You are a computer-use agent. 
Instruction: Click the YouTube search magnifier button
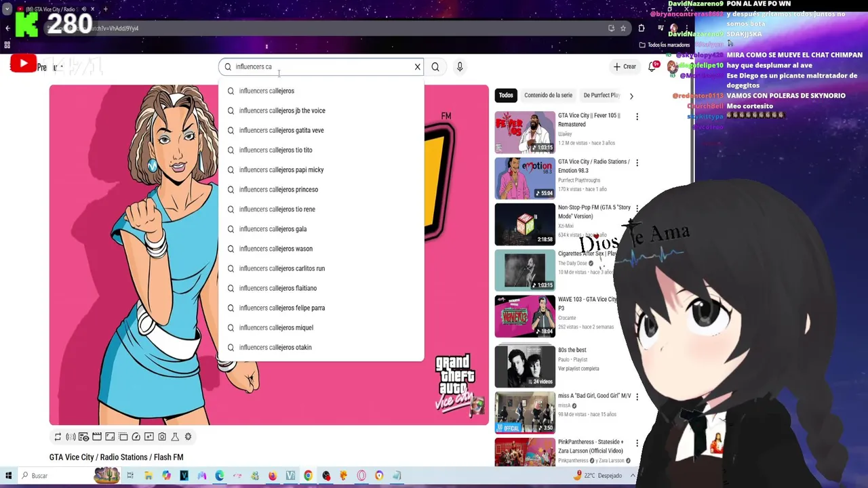pos(435,66)
